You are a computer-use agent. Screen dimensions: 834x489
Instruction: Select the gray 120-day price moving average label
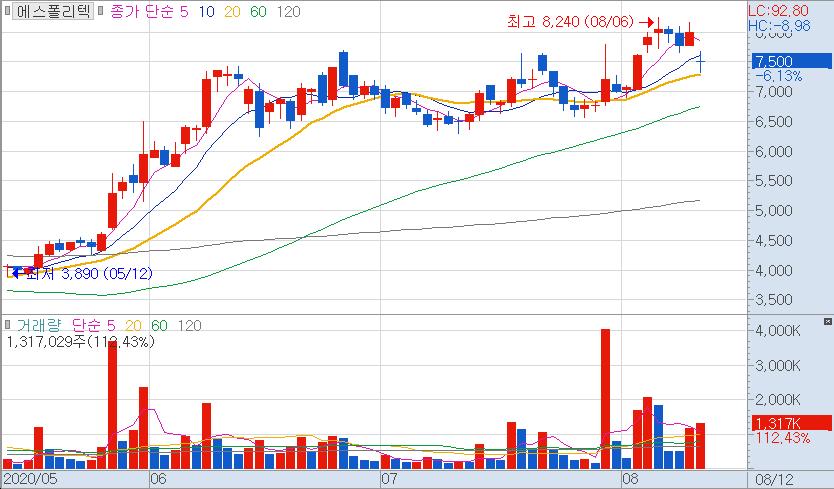(288, 11)
